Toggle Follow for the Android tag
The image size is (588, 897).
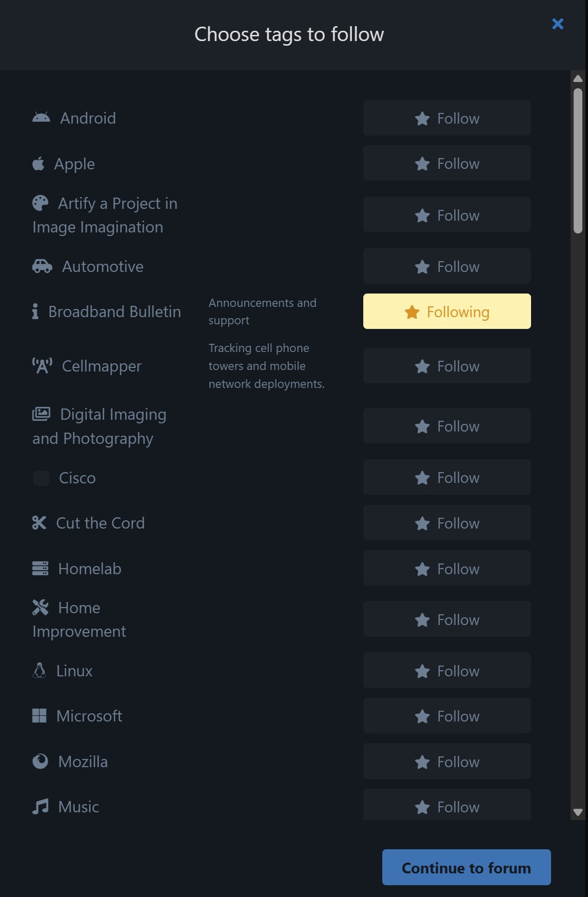pos(447,118)
